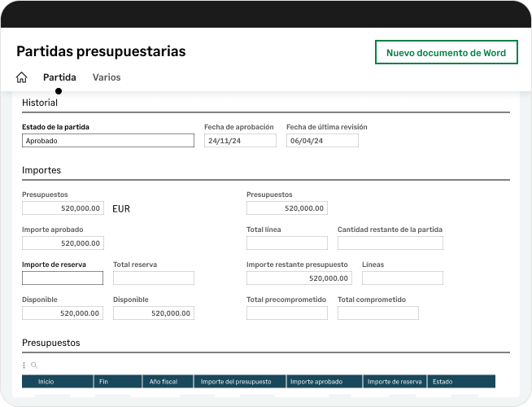Open the table options three-dot menu
532x407 pixels.
click(24, 365)
